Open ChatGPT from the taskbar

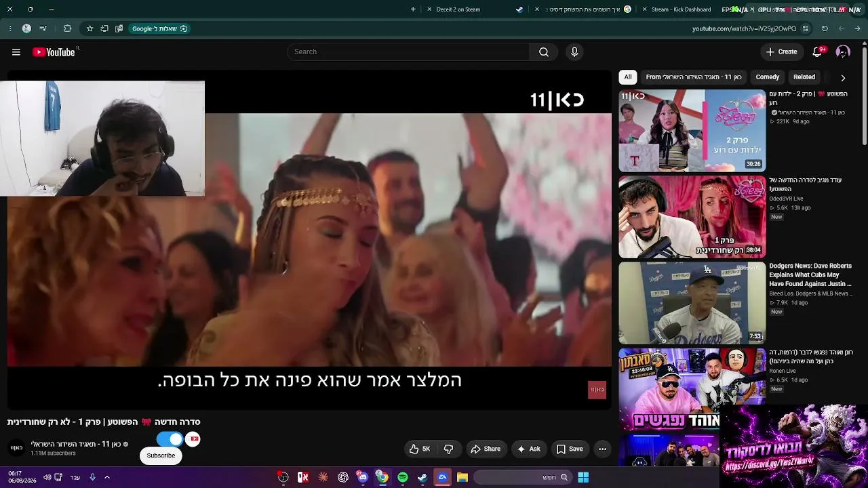tap(343, 477)
